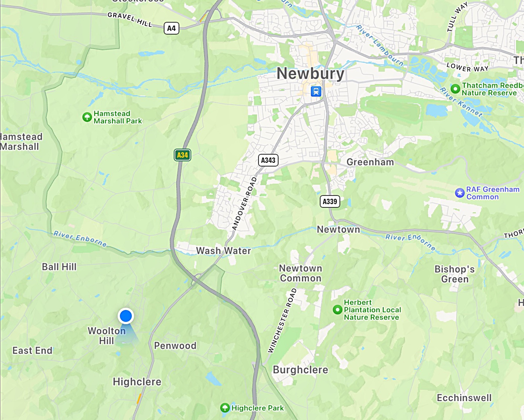Image resolution: width=524 pixels, height=420 pixels.
Task: Select the Penwood place label
Action: pos(175,346)
